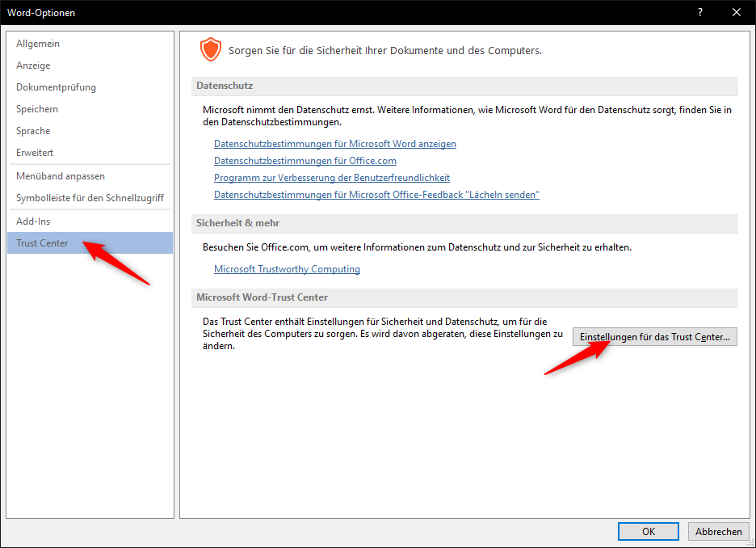Image resolution: width=756 pixels, height=548 pixels.
Task: Close the Word-Optionen dialog window
Action: pos(736,12)
